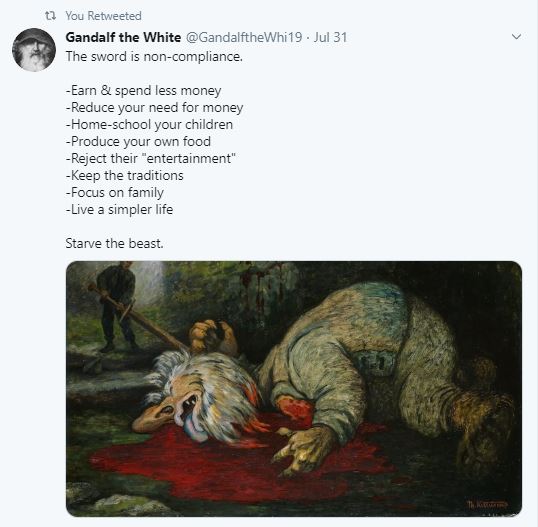
Task: Click the line "-Reduce your need for money"
Action: coord(154,108)
